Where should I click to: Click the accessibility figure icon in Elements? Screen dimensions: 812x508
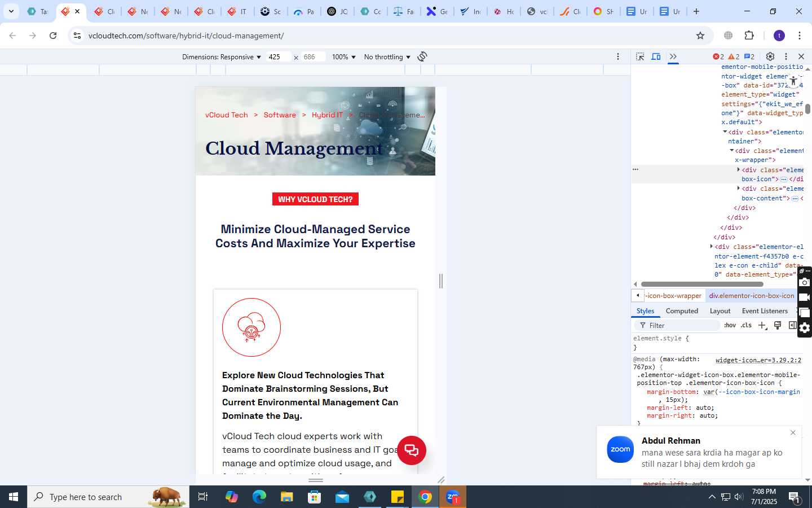pos(793,81)
